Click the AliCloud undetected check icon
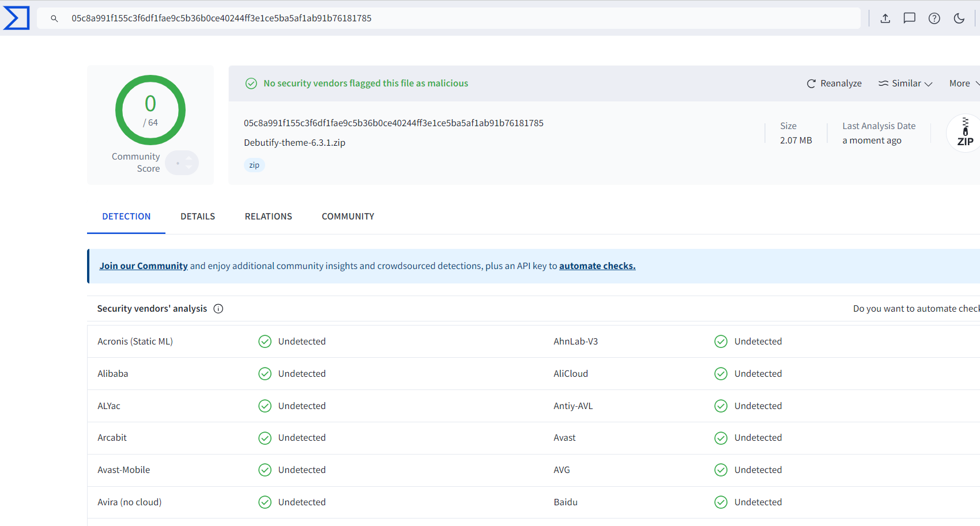 point(721,374)
